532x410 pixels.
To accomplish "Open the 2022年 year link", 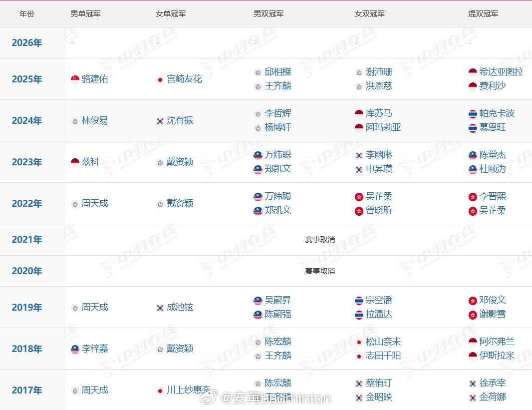I will [27, 203].
